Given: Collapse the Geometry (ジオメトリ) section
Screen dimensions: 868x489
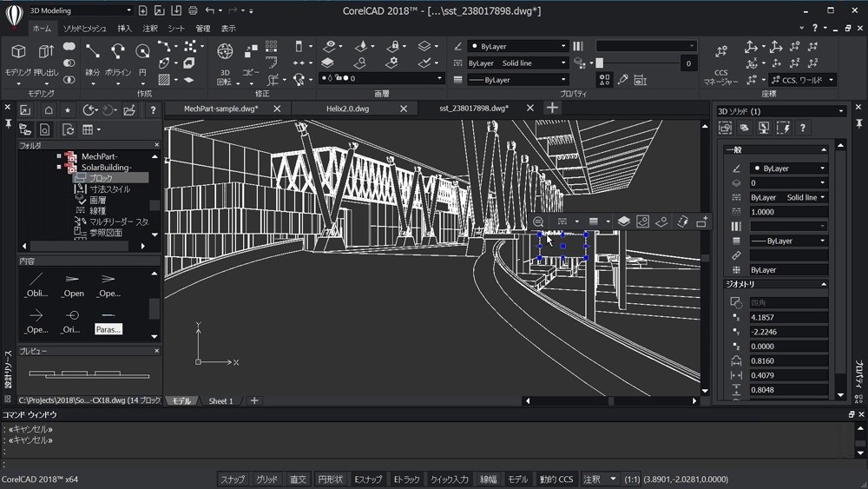Looking at the screenshot, I should (824, 284).
